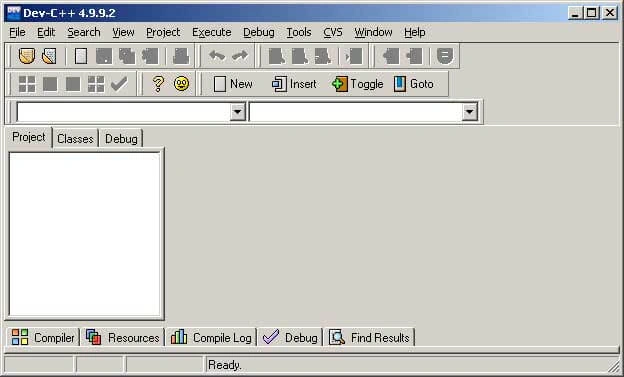Screen dimensions: 624x377
Task: Click the Ready status bar text
Action: pos(224,365)
